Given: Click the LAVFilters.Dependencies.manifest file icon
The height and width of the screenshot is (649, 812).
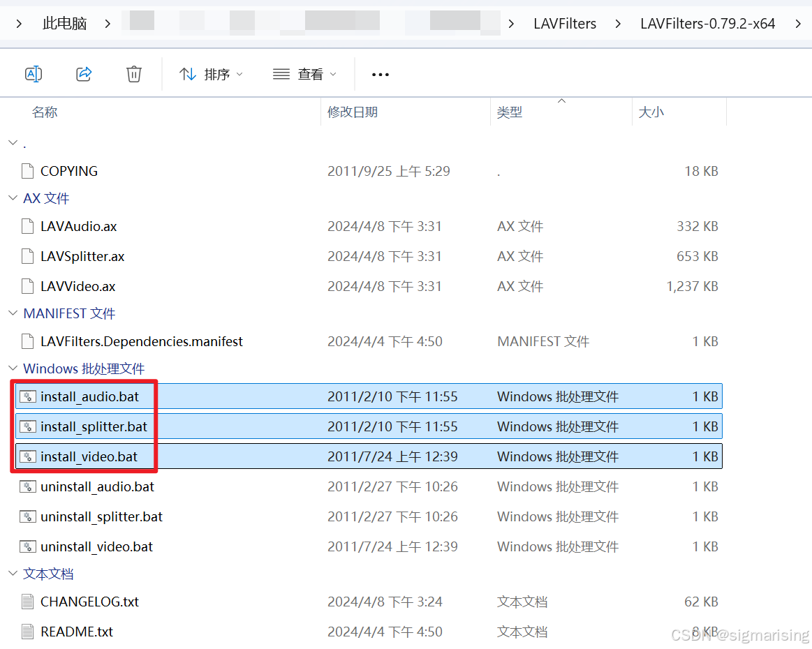Looking at the screenshot, I should [27, 341].
